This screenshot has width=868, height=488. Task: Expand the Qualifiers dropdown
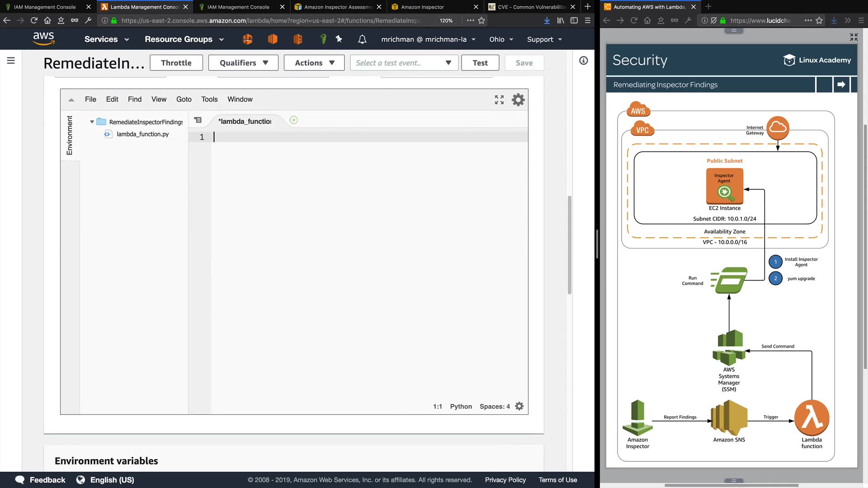point(244,63)
